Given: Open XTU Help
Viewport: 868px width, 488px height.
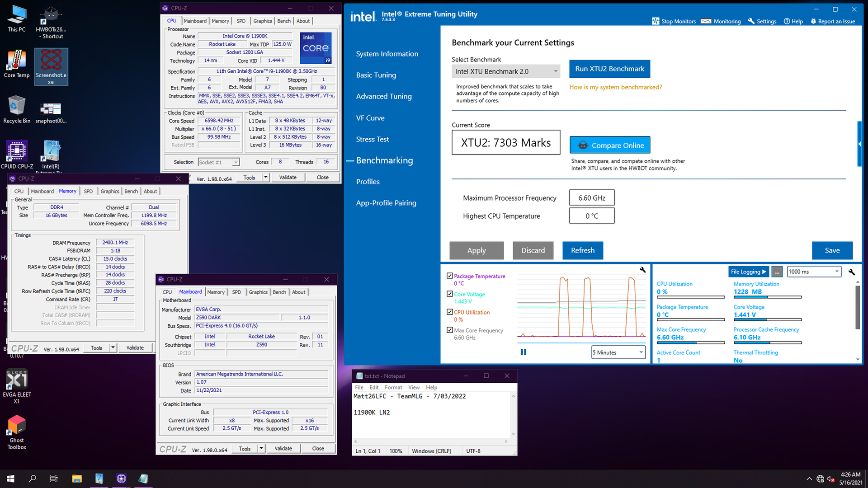Looking at the screenshot, I should point(793,21).
